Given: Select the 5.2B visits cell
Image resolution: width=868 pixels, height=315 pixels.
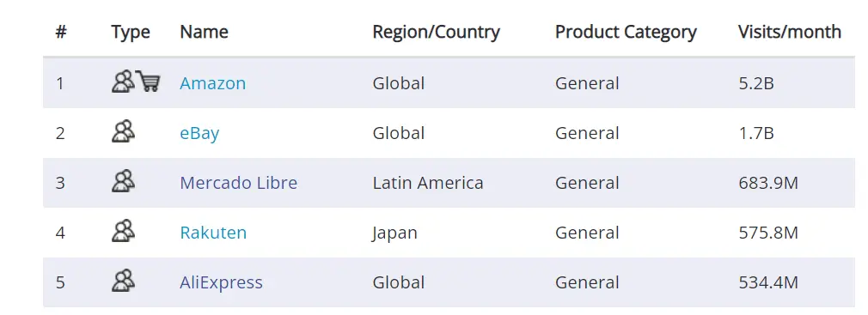Looking at the screenshot, I should point(755,83).
